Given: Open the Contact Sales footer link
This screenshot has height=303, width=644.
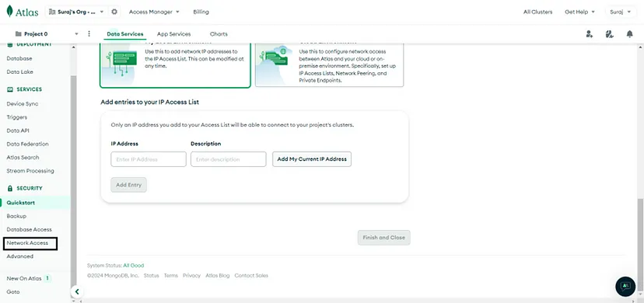Looking at the screenshot, I should pos(251,276).
